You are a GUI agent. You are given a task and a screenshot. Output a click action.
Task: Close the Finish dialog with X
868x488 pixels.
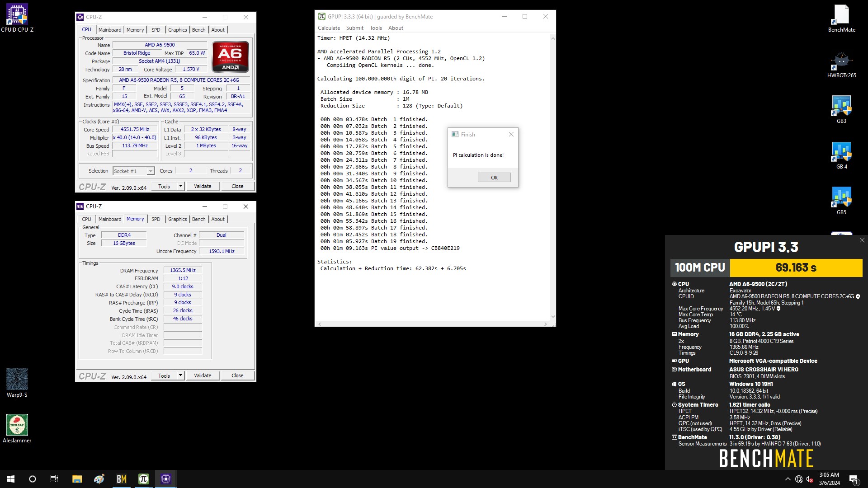point(511,134)
